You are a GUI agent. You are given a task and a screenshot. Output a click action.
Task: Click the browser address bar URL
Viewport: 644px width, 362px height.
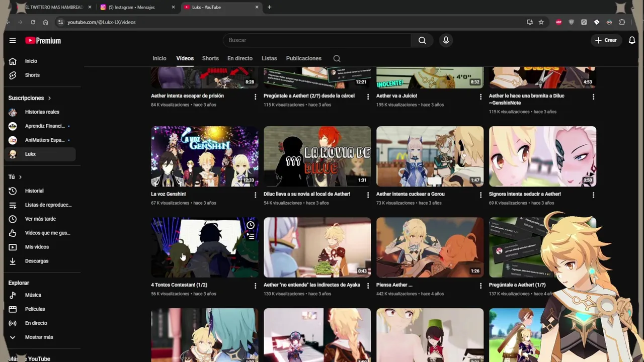[102, 22]
